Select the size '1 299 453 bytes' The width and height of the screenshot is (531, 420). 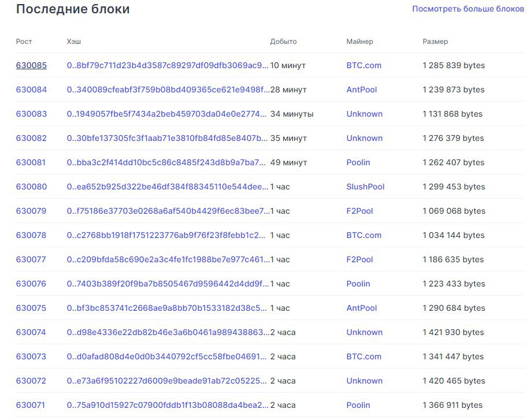click(454, 187)
